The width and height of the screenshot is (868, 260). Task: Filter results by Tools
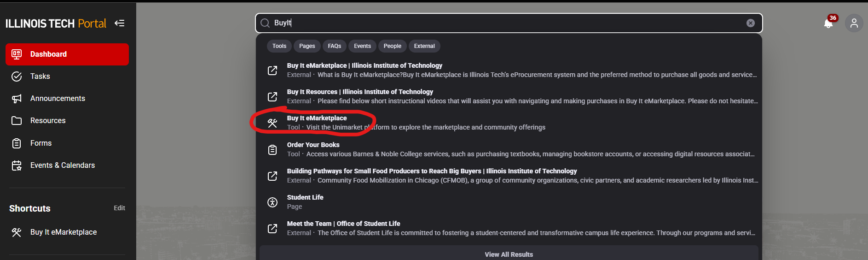(279, 46)
